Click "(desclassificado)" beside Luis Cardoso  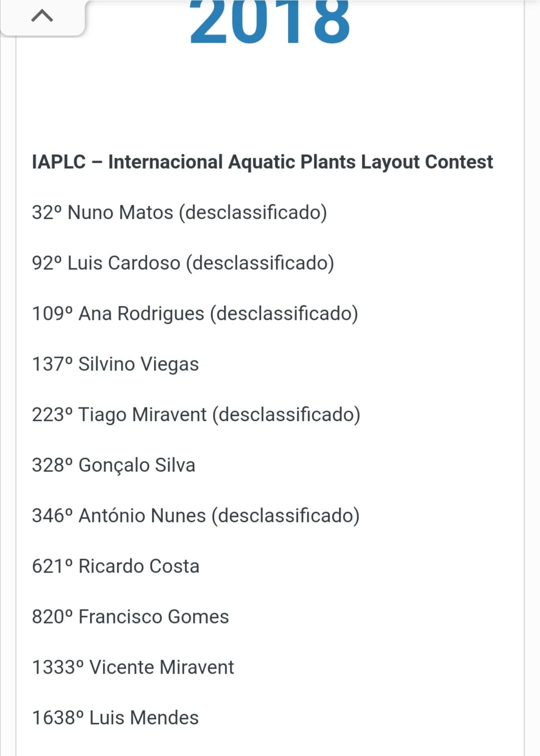coord(260,263)
